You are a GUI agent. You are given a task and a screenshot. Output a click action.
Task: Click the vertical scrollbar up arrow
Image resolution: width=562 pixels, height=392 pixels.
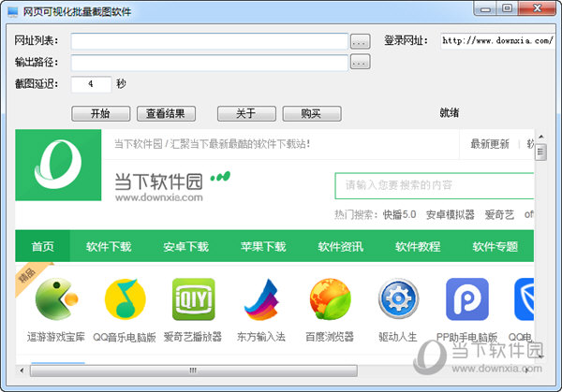coord(540,137)
